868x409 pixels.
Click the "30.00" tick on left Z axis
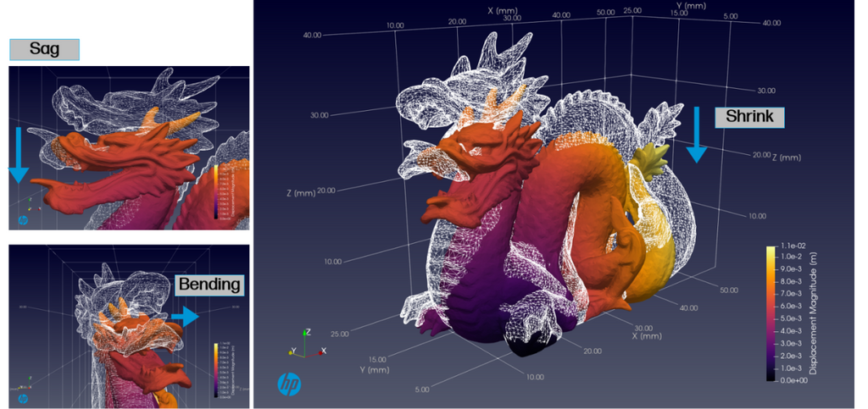[x=320, y=115]
